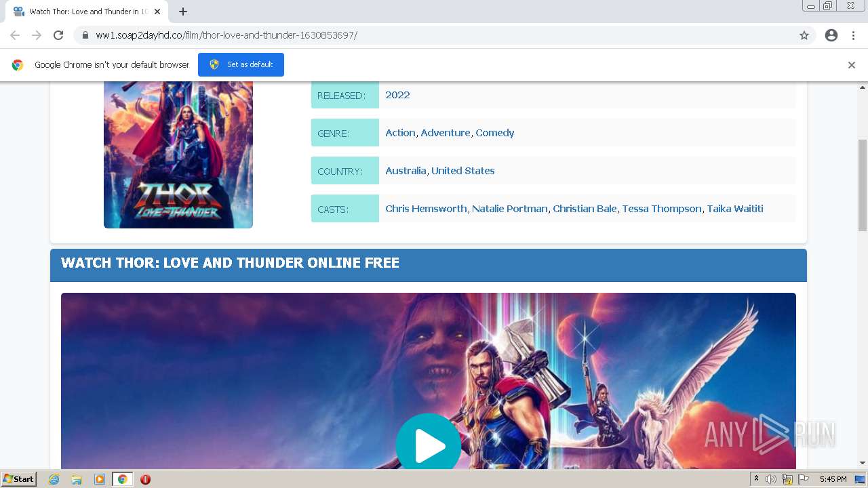Select the Watch Thor: Love and Thunder tab

pyautogui.click(x=87, y=12)
